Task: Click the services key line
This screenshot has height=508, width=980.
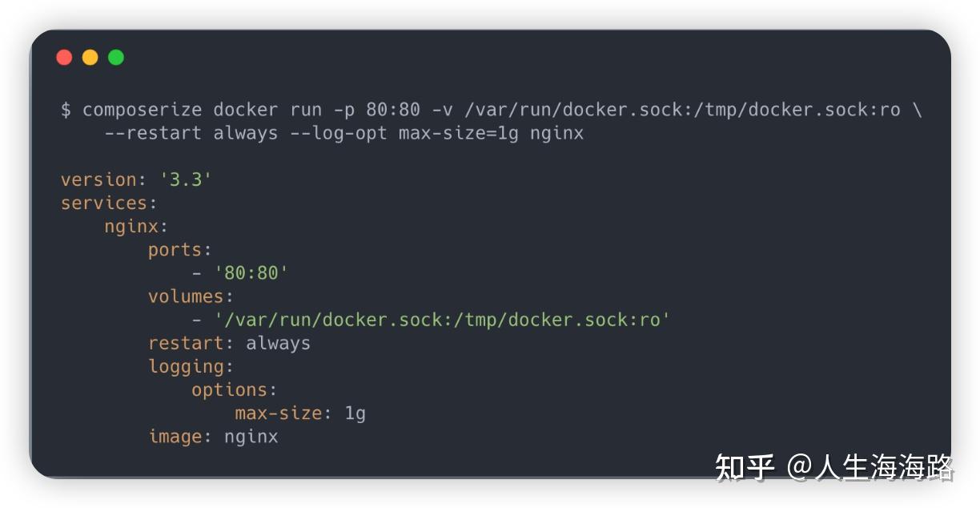Action: [104, 203]
